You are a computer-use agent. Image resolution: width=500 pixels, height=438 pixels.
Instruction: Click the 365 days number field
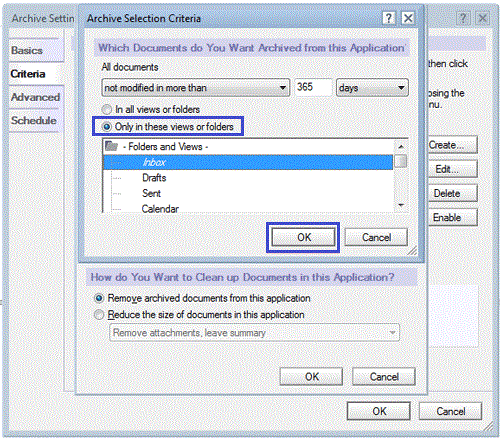pos(313,87)
